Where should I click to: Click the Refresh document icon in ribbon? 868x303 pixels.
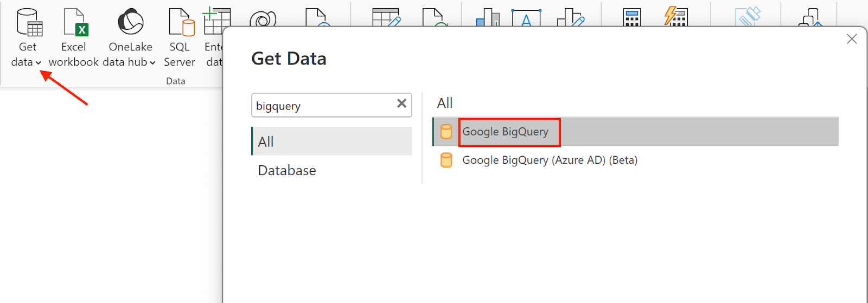point(435,17)
